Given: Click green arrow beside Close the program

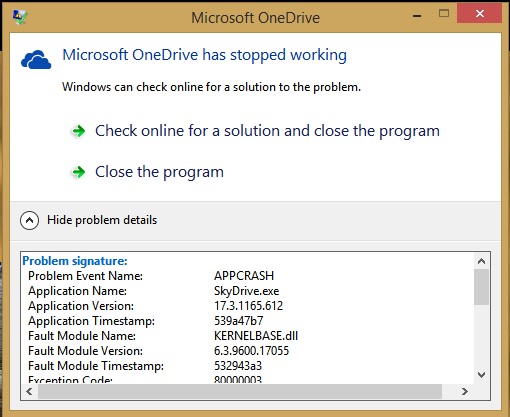Looking at the screenshot, I should pyautogui.click(x=79, y=172).
